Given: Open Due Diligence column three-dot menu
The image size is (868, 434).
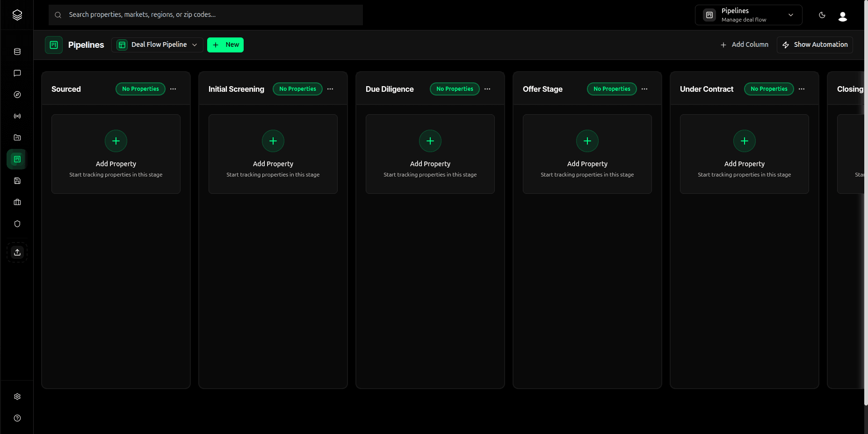Looking at the screenshot, I should pyautogui.click(x=487, y=89).
